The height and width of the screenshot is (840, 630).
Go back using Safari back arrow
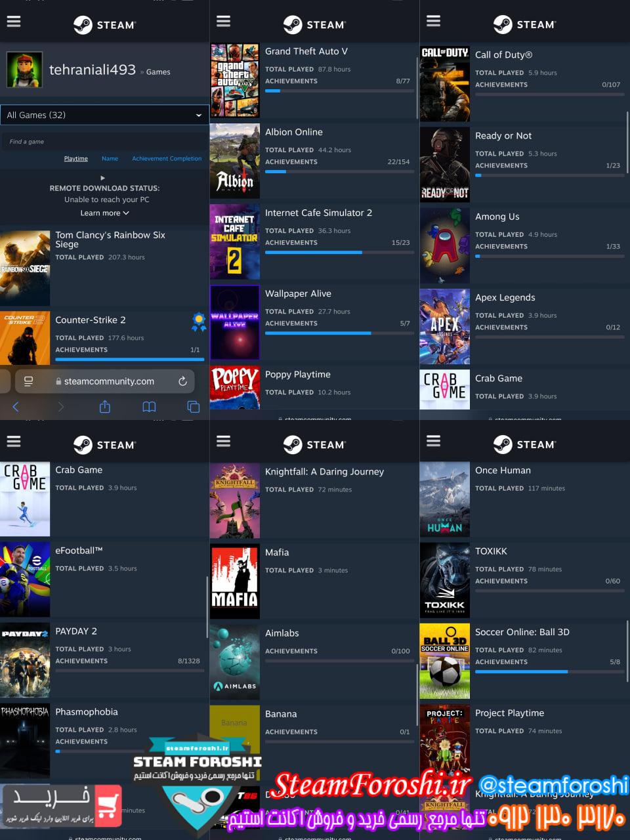tap(16, 407)
